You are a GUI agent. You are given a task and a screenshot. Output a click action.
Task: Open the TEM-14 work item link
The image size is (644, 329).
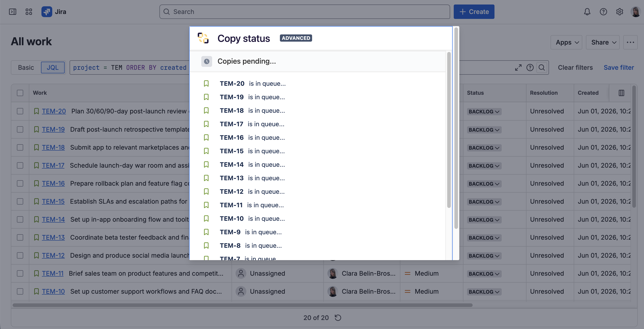point(53,219)
